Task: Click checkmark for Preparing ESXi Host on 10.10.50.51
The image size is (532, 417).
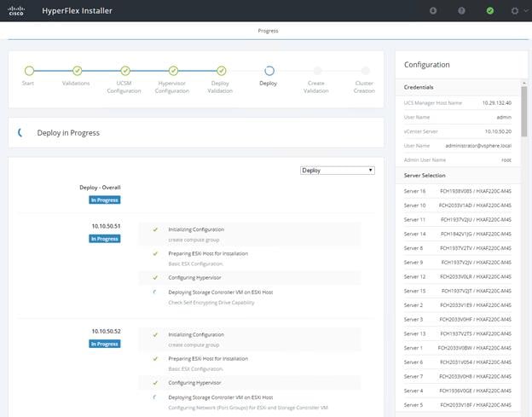Action: [155, 254]
